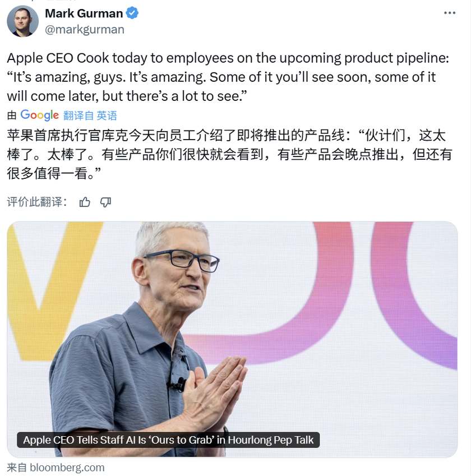Click the Google logo

click(39, 115)
